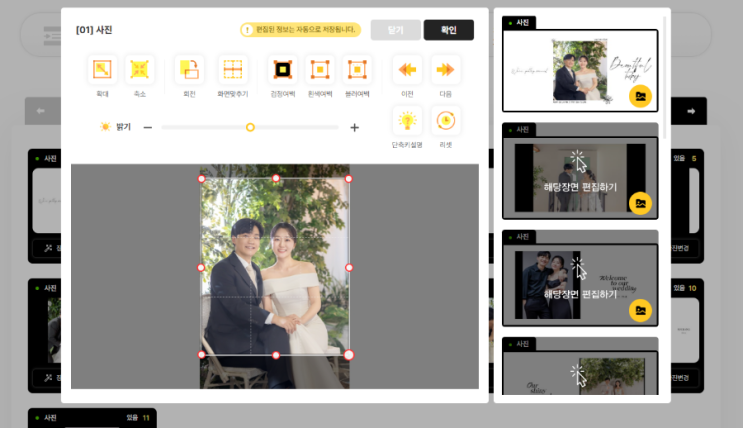Select the first scene thumbnail with the couple and script text
The height and width of the screenshot is (428, 743).
(x=580, y=71)
